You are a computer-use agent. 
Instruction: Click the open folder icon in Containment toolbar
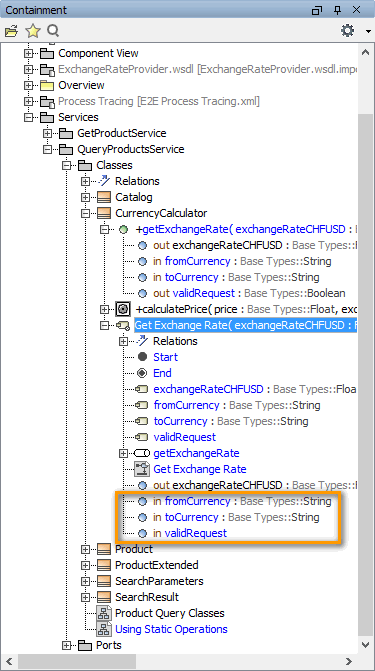[11, 31]
